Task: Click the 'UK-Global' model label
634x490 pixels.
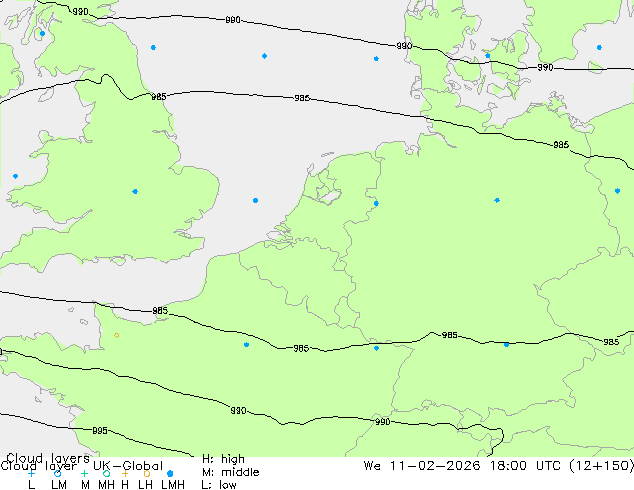Action: [128, 466]
